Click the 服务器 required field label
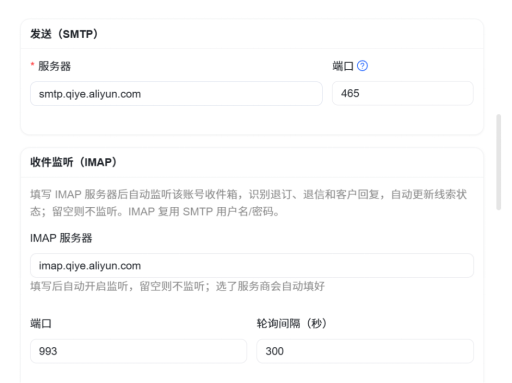Image resolution: width=512 pixels, height=383 pixels. [x=54, y=66]
